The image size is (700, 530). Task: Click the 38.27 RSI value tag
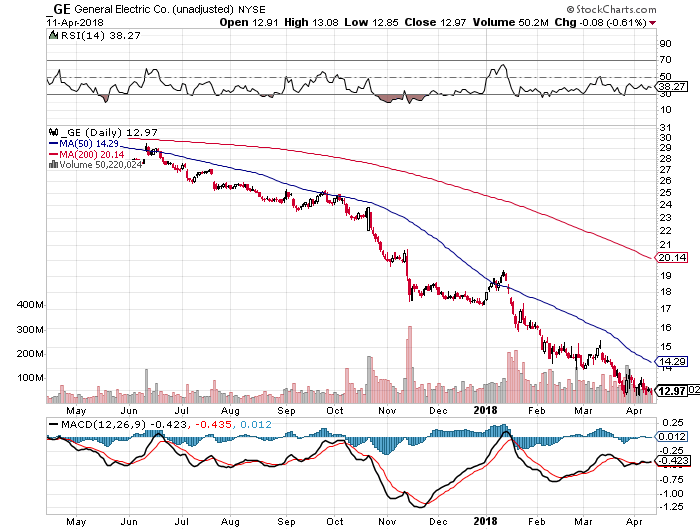coord(672,86)
